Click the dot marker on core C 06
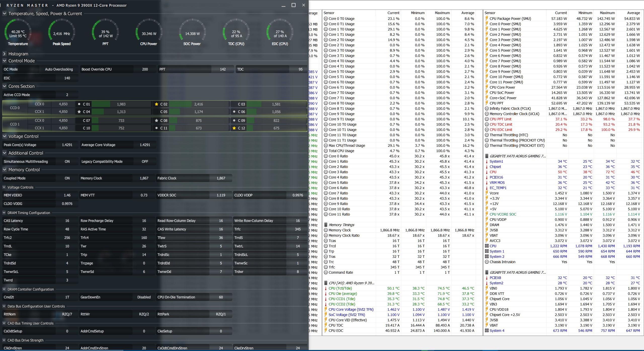 234,112
